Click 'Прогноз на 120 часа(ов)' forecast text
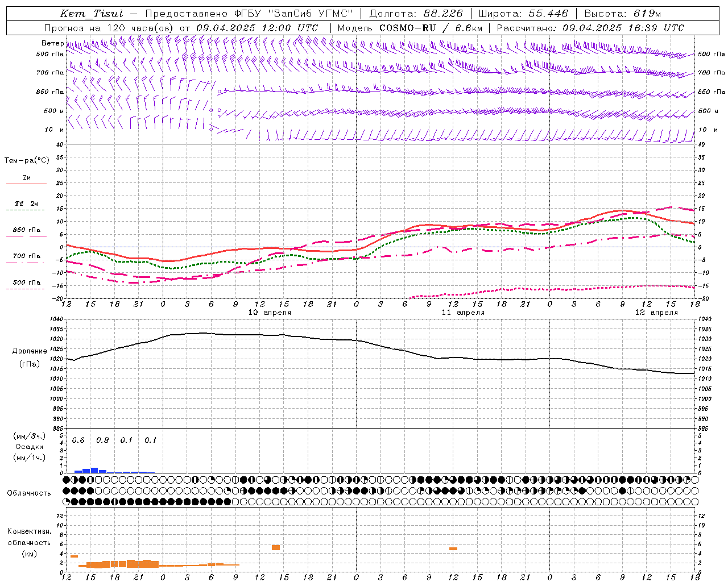 109,28
